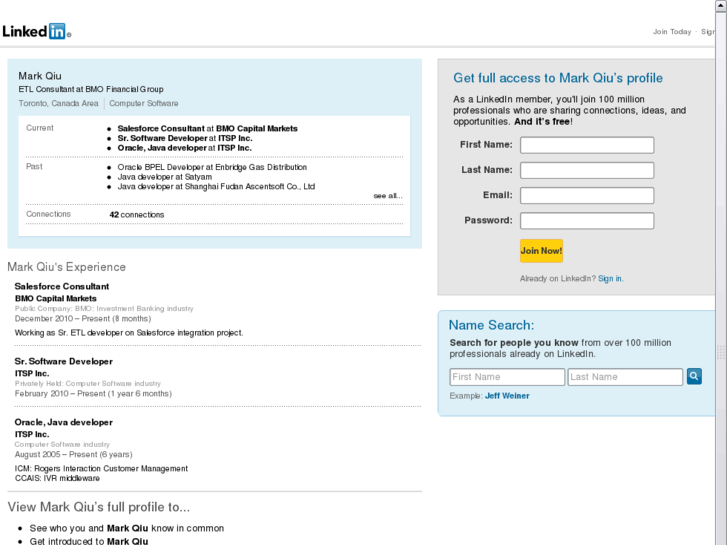Image resolution: width=727 pixels, height=545 pixels.
Task: Click the scrollbar up arrow
Action: pyautogui.click(x=721, y=6)
